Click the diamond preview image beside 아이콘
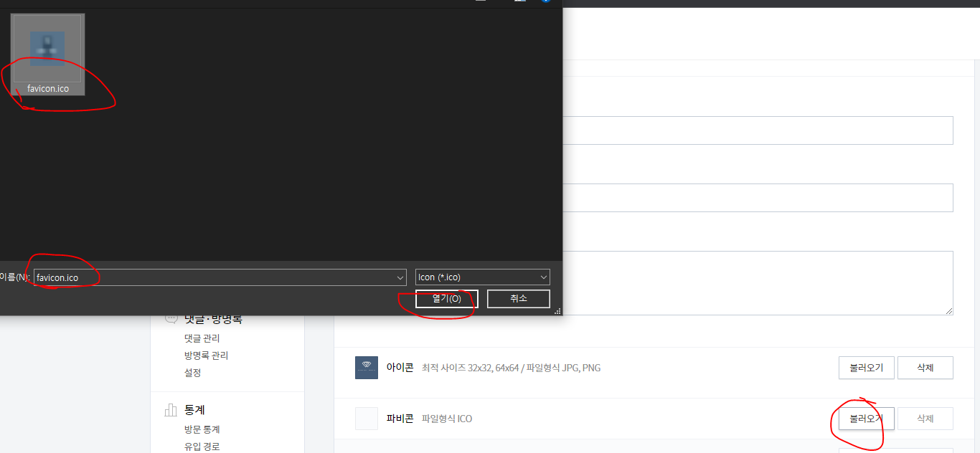This screenshot has height=453, width=980. point(367,368)
